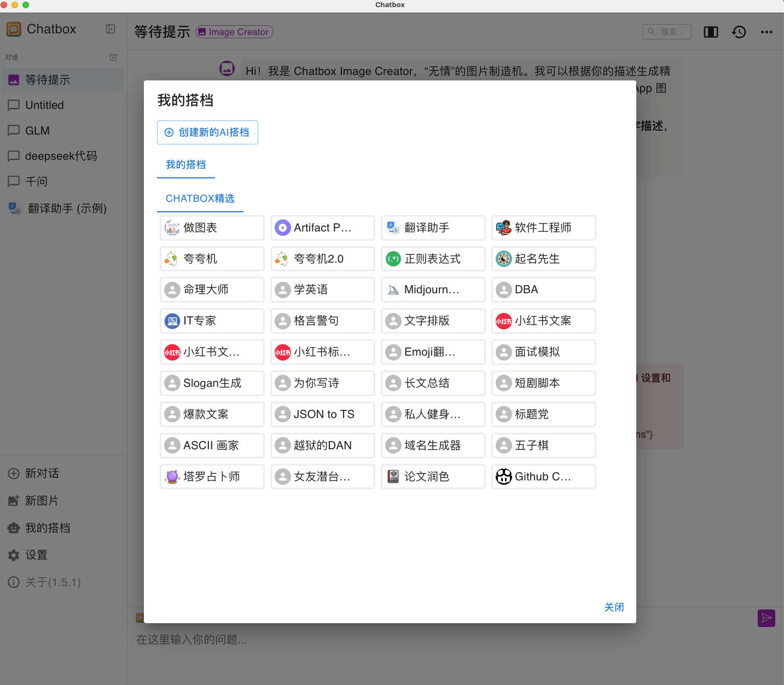The width and height of the screenshot is (784, 685).
Task: Open the three-dot more options menu
Action: (x=766, y=32)
